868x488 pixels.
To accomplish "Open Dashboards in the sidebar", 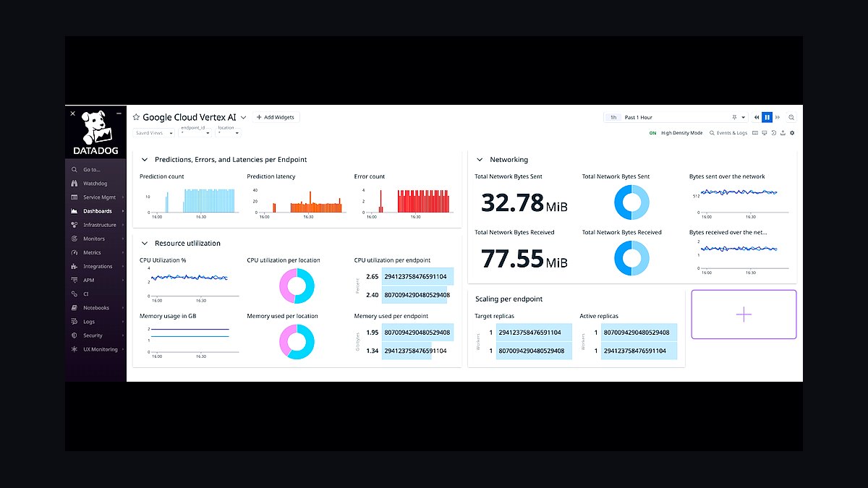I will pyautogui.click(x=97, y=211).
